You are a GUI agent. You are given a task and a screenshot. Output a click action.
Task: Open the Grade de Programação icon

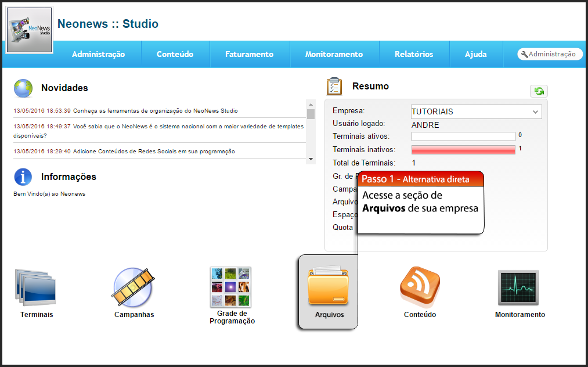click(x=231, y=287)
